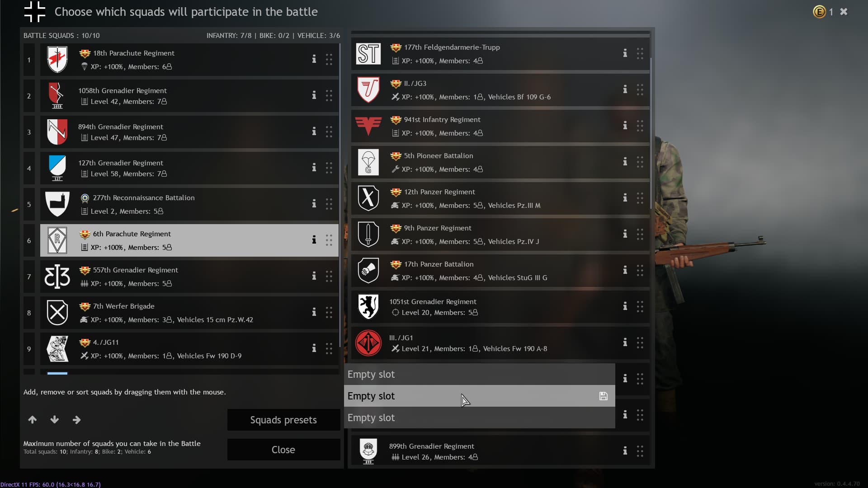Move squad right to reserve with arrow
Screen dimensions: 868x488
(x=76, y=420)
